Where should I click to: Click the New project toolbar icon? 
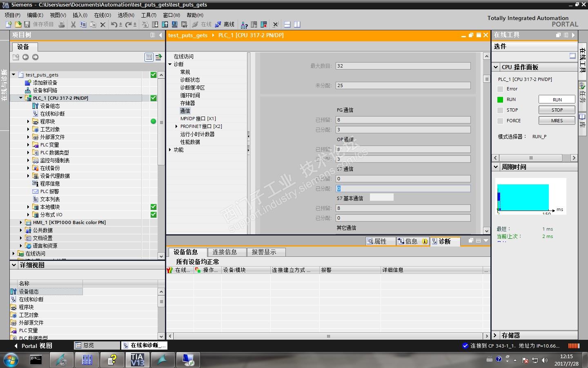coord(9,25)
